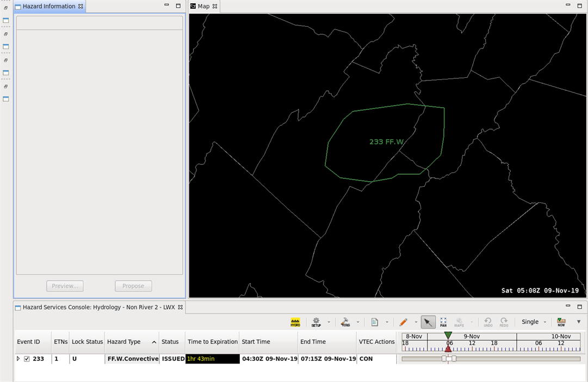Click the red current-time marker on timeline
Screen dimensions: 588x382
(x=448, y=349)
